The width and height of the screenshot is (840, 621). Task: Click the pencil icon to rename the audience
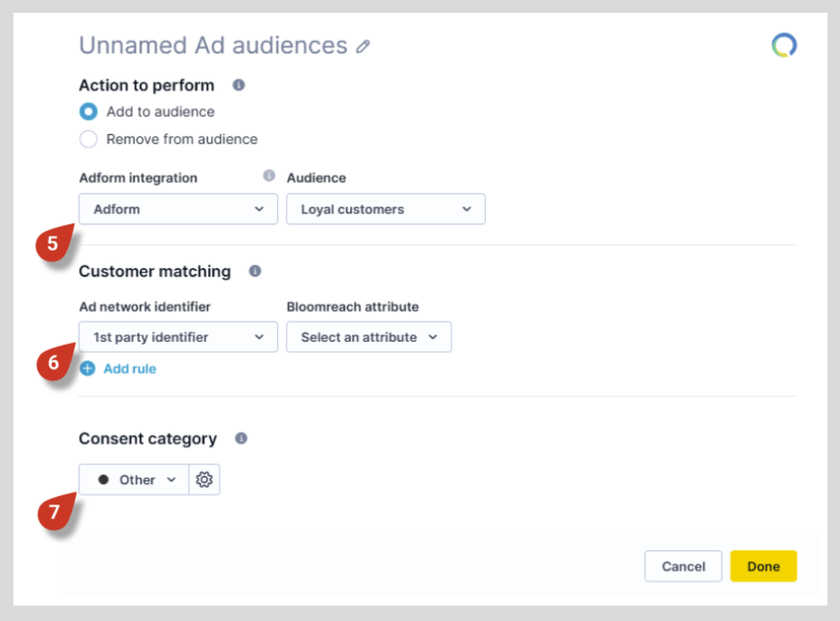pyautogui.click(x=363, y=46)
